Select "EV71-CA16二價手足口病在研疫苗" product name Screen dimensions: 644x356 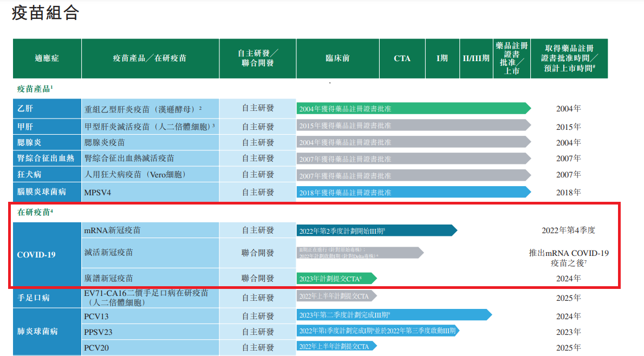click(x=146, y=298)
